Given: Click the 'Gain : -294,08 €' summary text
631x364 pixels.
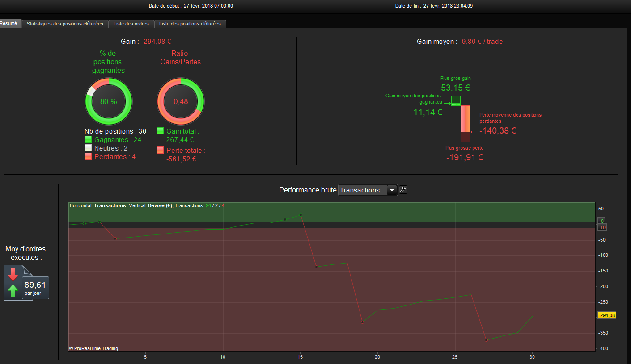Looking at the screenshot, I should pos(146,42).
